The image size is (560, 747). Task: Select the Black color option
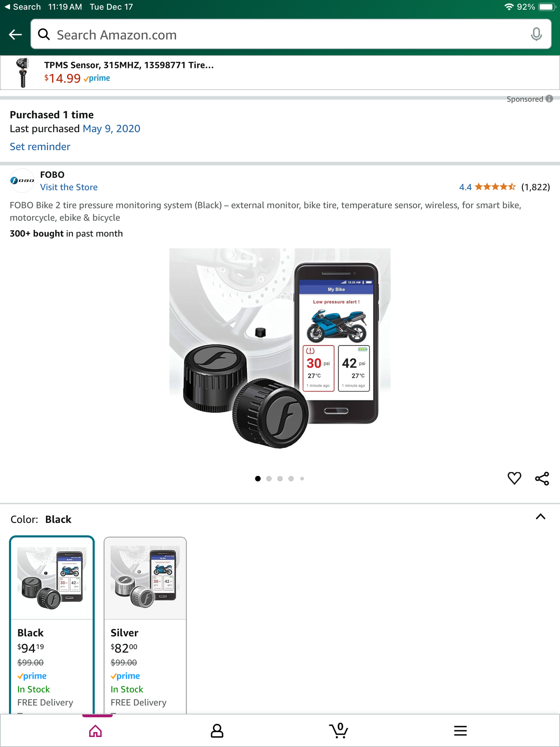click(52, 624)
